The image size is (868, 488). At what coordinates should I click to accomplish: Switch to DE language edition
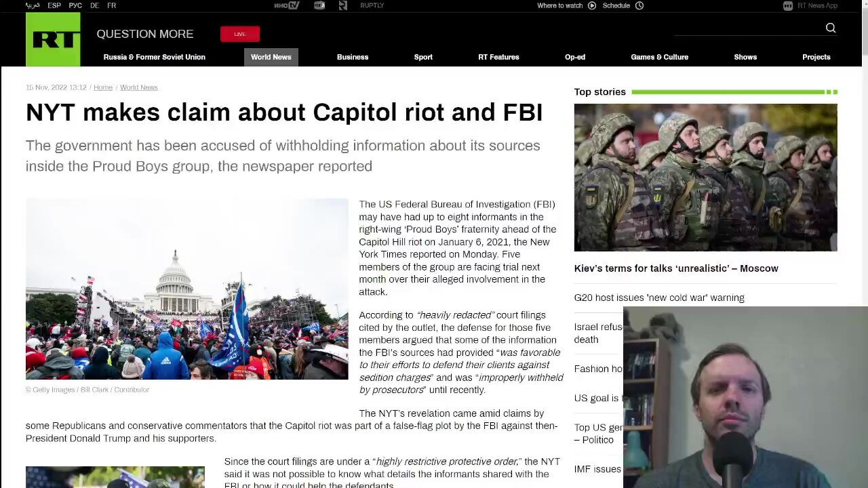tap(94, 5)
